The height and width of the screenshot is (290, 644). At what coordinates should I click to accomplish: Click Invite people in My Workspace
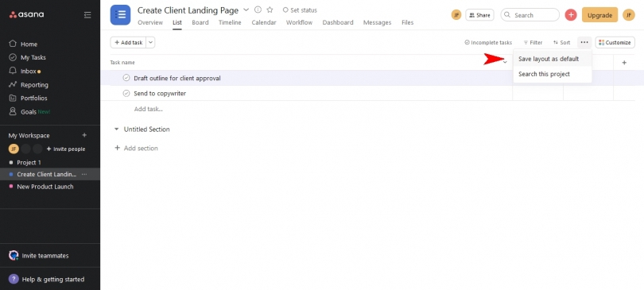tap(66, 149)
